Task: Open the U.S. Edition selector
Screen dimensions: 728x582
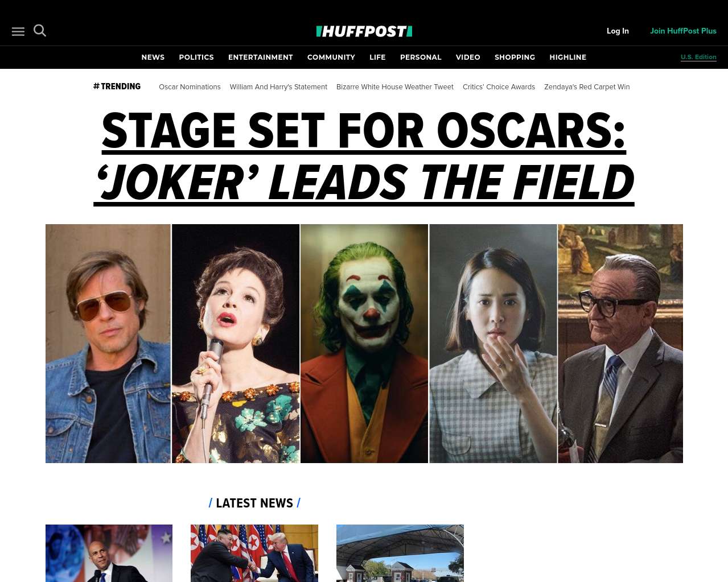Action: click(x=698, y=57)
